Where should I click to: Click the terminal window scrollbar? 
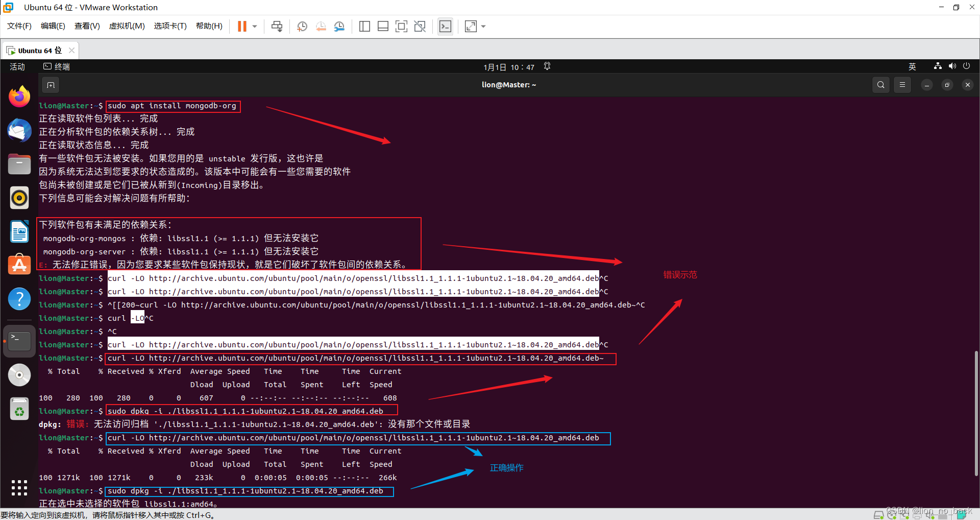976,414
